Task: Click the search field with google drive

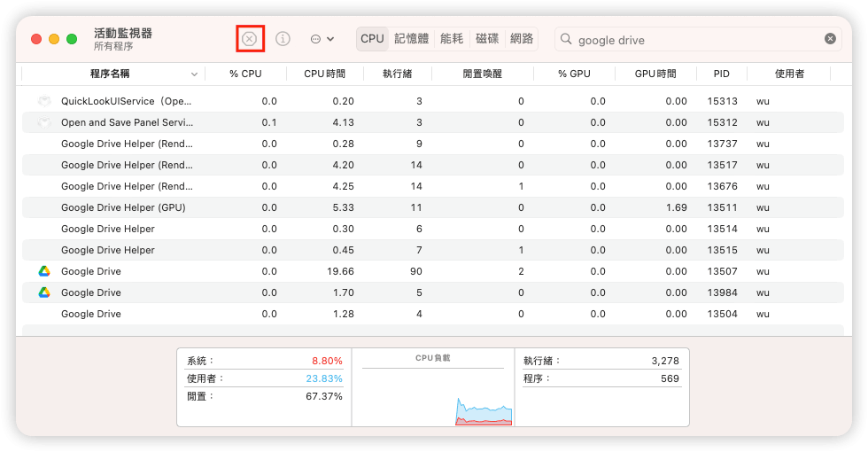Action: point(698,39)
